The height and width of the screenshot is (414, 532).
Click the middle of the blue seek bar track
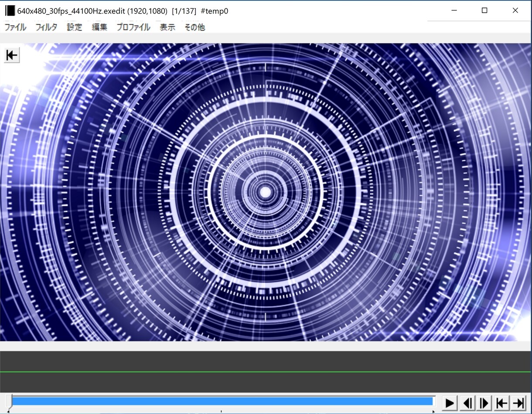222,401
